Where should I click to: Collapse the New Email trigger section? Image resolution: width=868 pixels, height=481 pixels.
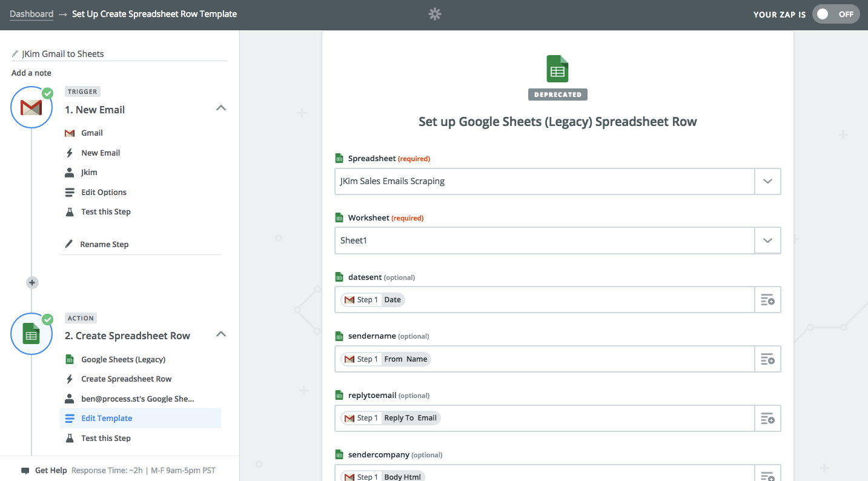click(221, 108)
